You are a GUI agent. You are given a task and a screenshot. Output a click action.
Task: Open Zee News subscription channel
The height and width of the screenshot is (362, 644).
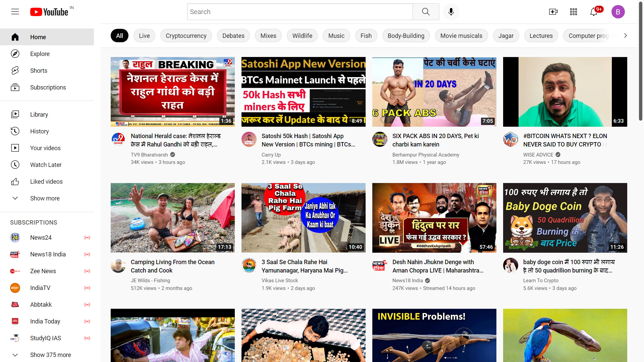(x=47, y=271)
